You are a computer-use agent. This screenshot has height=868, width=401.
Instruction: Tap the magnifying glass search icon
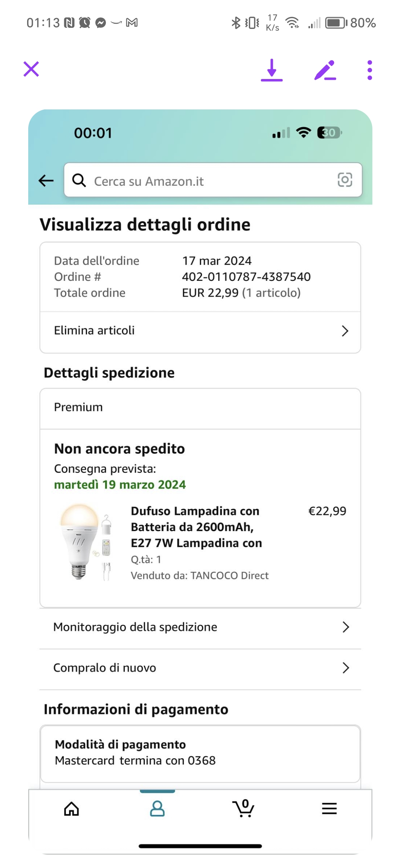coord(79,181)
